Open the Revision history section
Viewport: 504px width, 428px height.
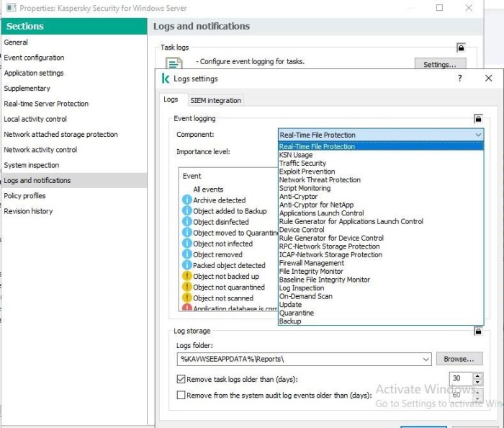click(x=74, y=211)
